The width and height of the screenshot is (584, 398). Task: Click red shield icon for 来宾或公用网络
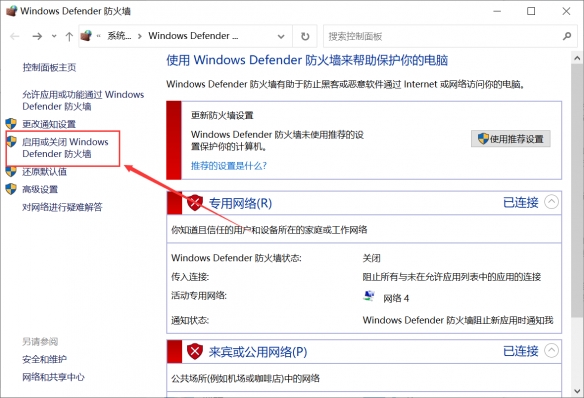coord(194,351)
